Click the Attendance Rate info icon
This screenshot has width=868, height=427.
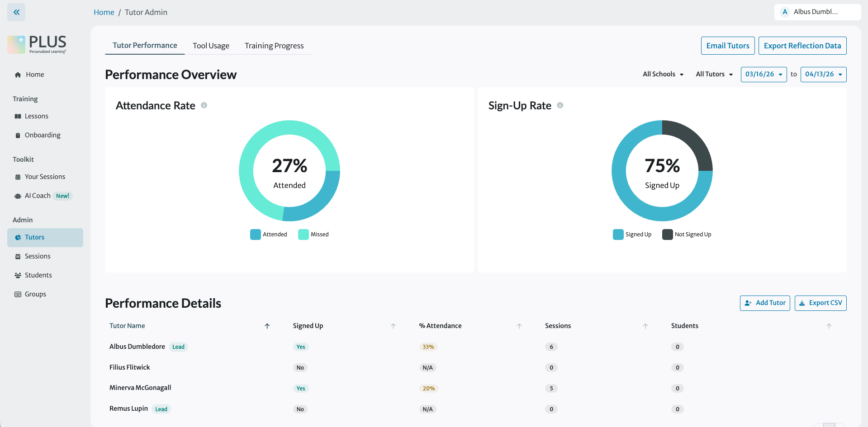point(204,105)
